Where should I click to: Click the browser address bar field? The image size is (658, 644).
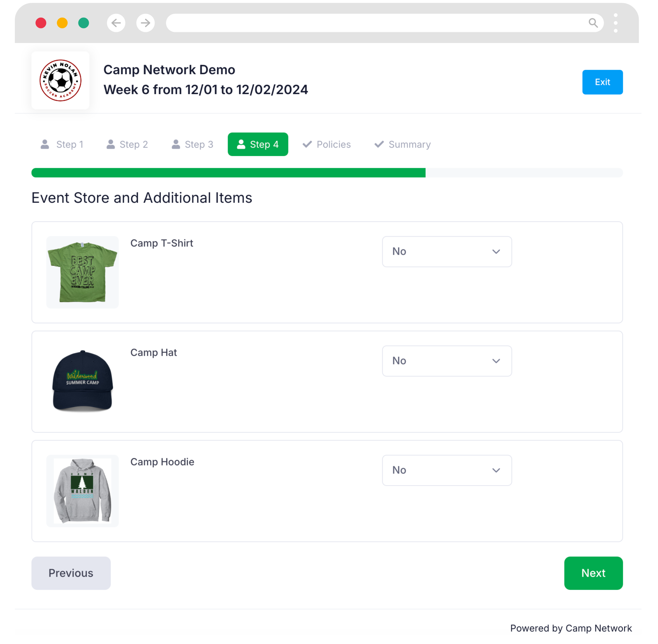[x=372, y=23]
